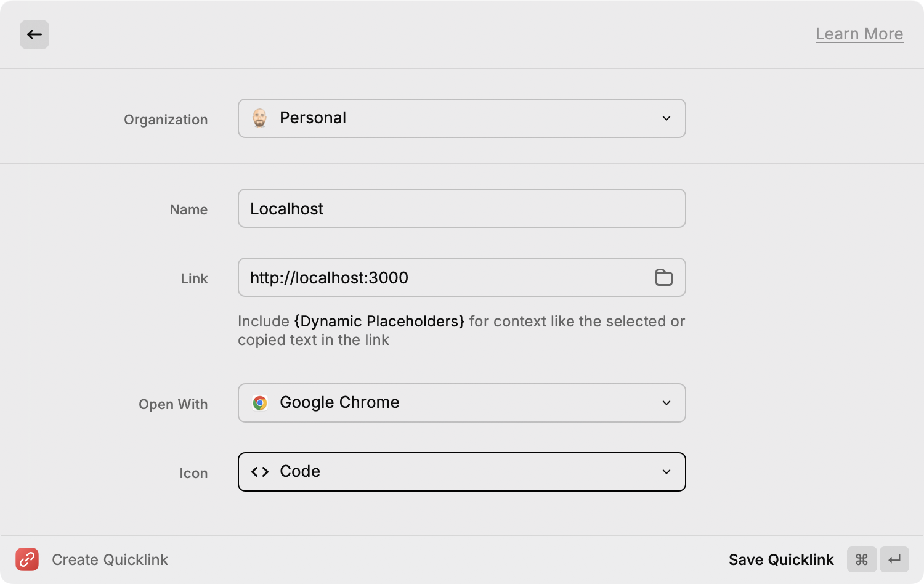Click the Personal memoji avatar

coord(260,118)
